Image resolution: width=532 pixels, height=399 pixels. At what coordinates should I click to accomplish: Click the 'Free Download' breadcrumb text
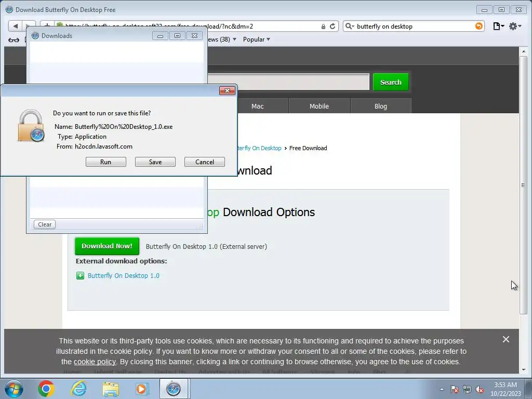(308, 148)
